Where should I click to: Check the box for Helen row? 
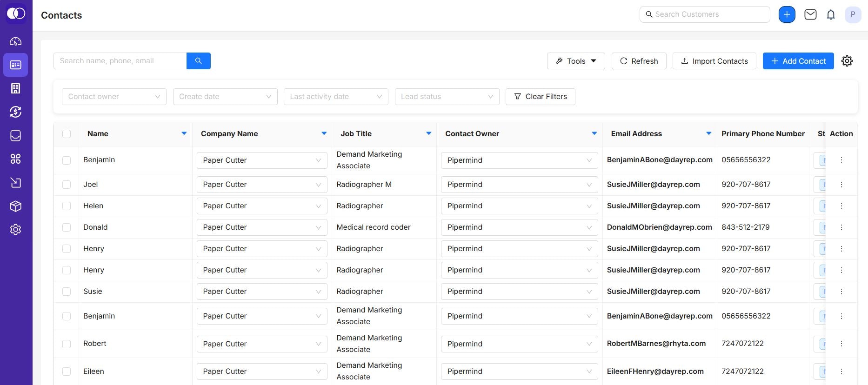(67, 206)
